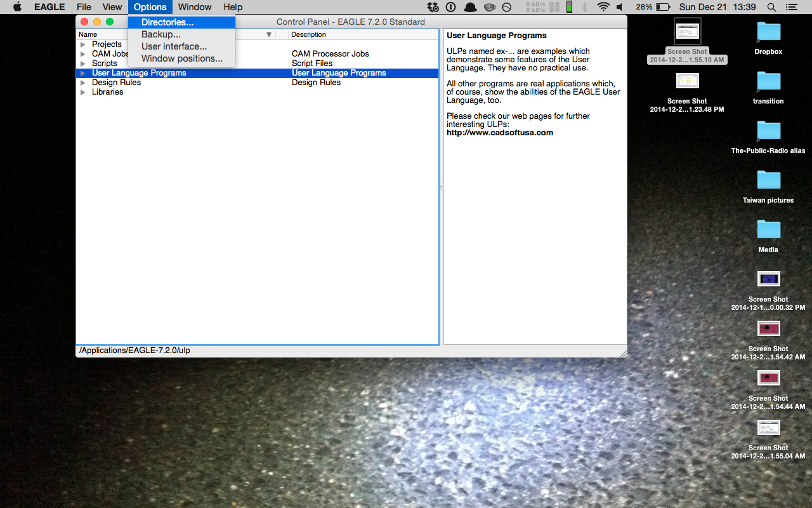The height and width of the screenshot is (508, 812).
Task: Select the Libraries tree row
Action: coord(257,92)
